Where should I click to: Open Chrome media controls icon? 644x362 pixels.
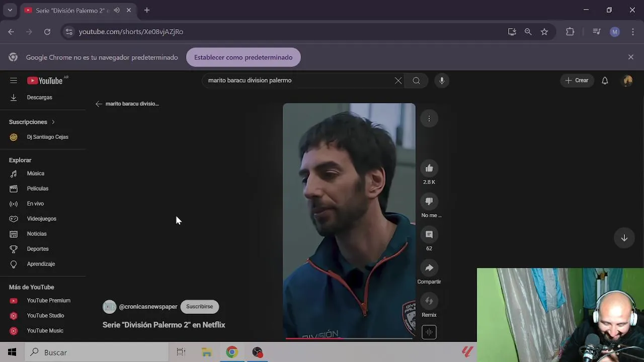coord(597,32)
